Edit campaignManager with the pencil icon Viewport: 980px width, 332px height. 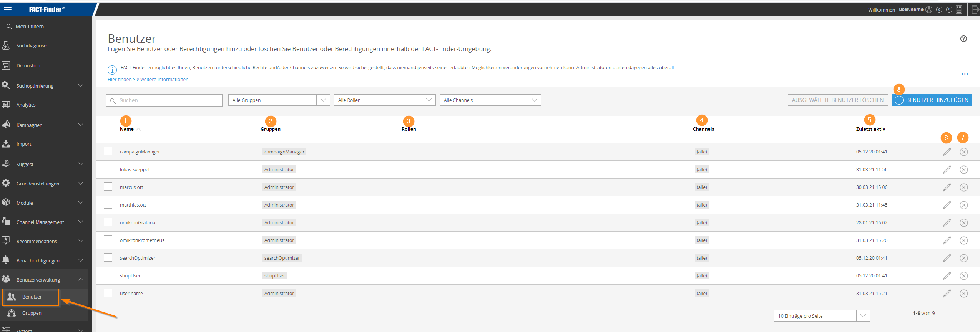pyautogui.click(x=947, y=152)
